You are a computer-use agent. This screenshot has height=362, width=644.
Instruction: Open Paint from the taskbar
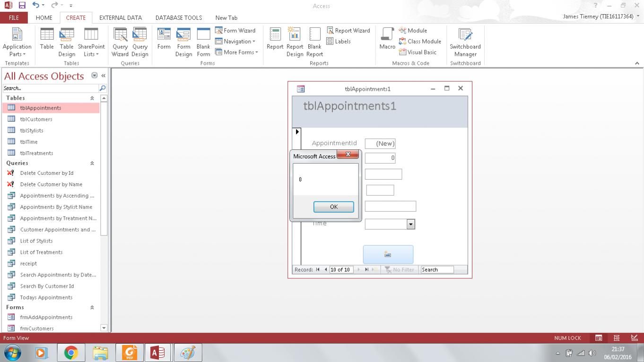pyautogui.click(x=188, y=353)
